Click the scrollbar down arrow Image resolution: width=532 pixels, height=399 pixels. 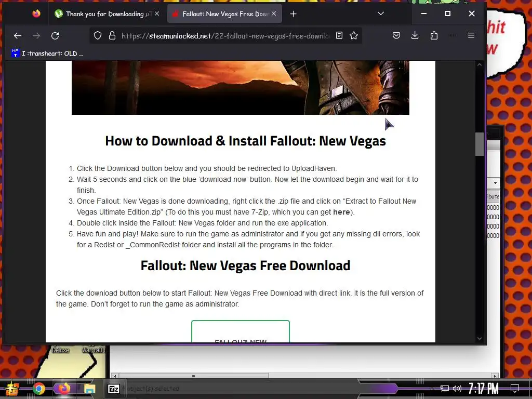click(x=479, y=338)
